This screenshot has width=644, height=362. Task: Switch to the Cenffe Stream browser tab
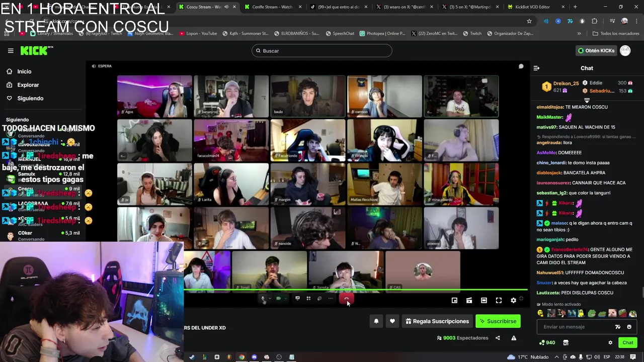pyautogui.click(x=272, y=7)
